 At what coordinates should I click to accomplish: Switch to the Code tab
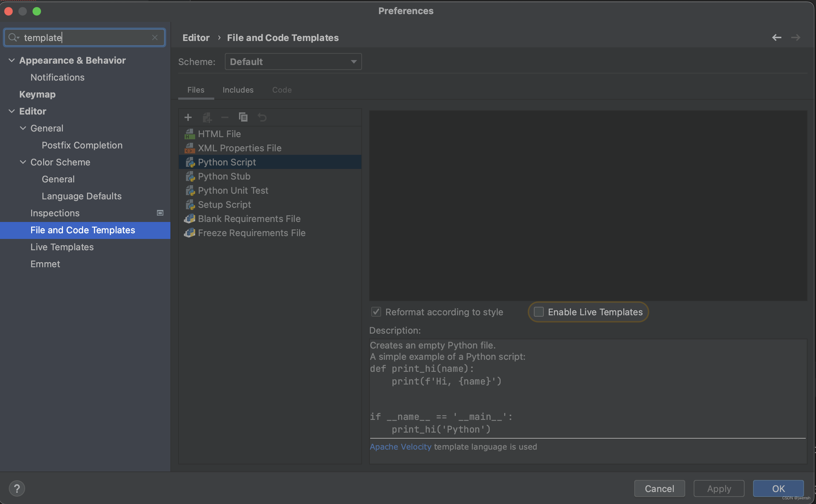point(282,90)
